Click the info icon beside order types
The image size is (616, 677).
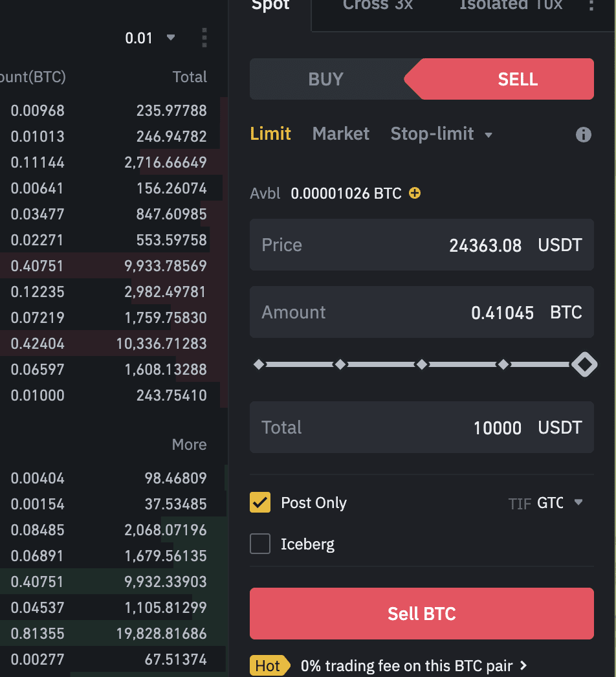click(x=583, y=135)
